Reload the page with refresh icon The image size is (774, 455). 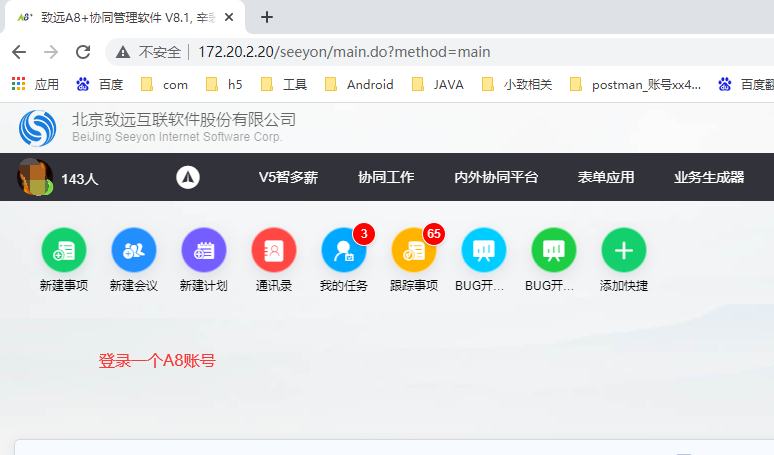click(x=83, y=52)
